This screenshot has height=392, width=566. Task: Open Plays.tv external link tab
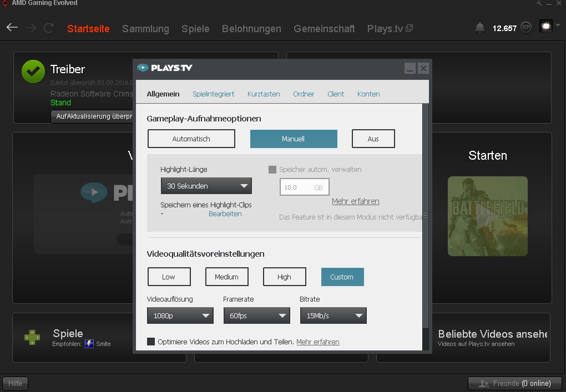click(x=390, y=28)
